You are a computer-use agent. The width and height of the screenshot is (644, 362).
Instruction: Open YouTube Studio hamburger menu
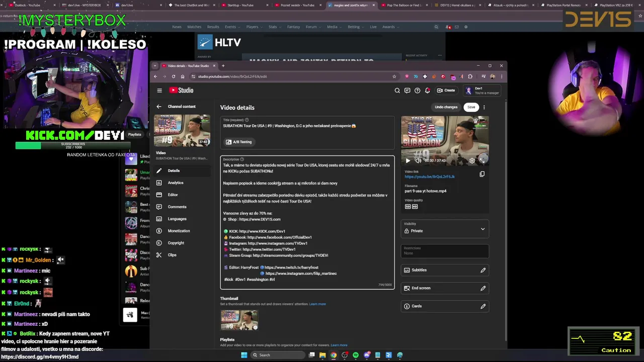(x=159, y=90)
